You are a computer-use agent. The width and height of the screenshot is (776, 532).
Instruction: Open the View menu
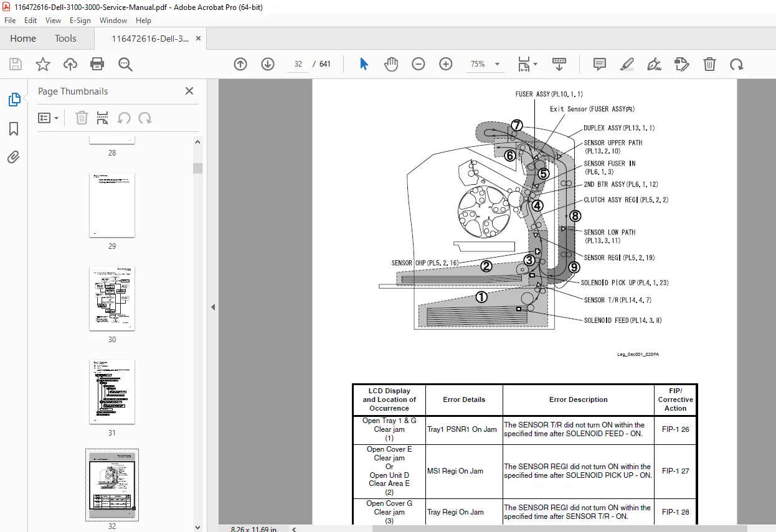54,21
